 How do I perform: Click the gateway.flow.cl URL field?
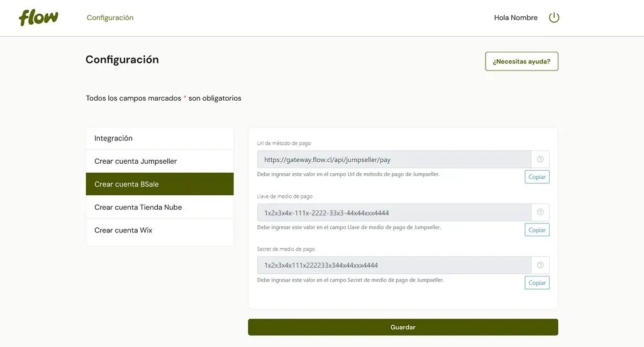pos(394,159)
